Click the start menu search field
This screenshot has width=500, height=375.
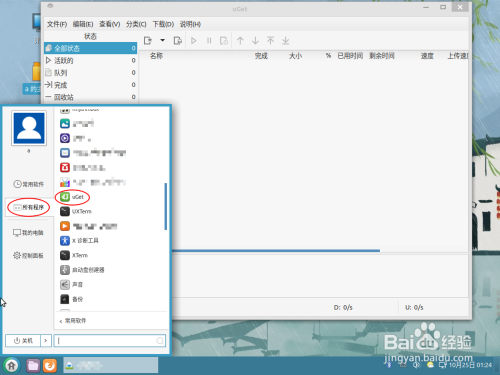point(110,341)
